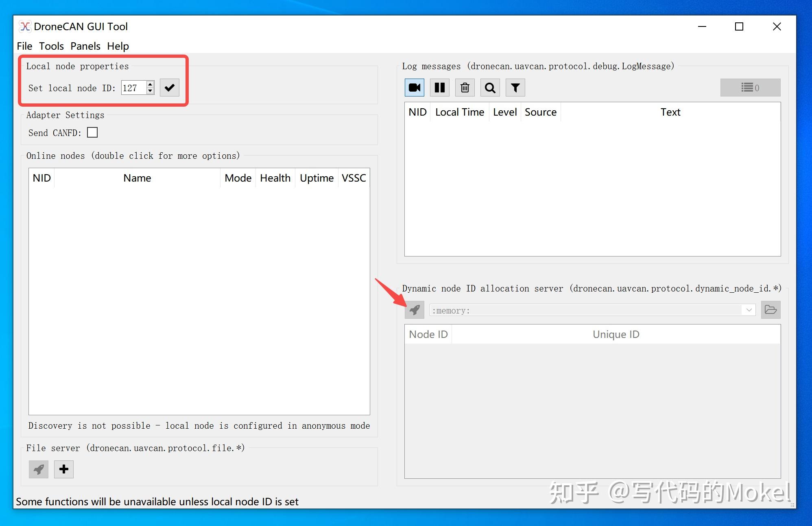812x526 pixels.
Task: Start the file server with the rocket icon
Action: coord(38,469)
